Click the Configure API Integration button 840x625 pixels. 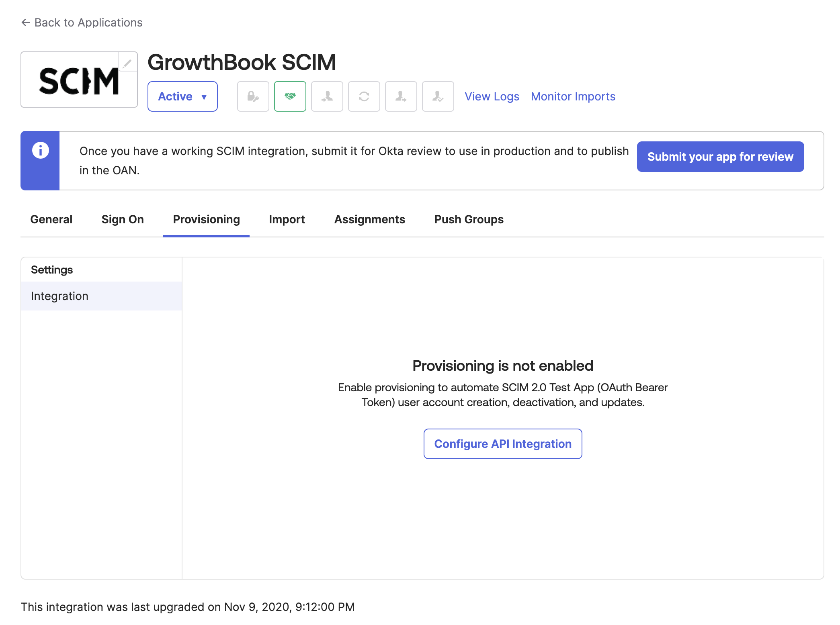[x=503, y=444]
